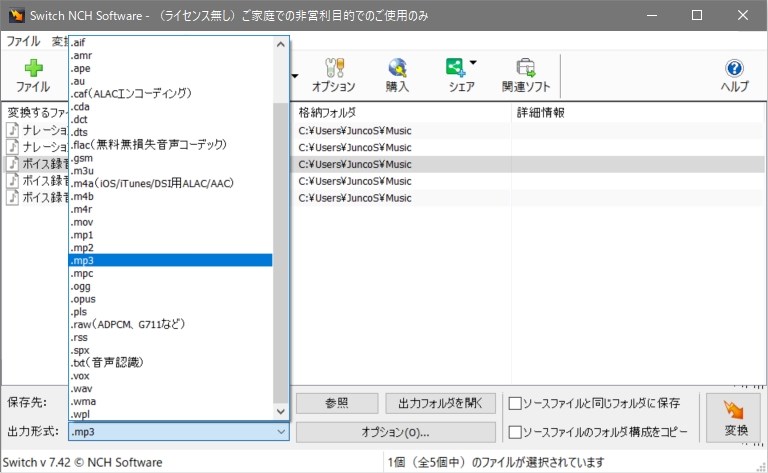Select .dts from the format list
768x473 pixels.
pos(171,132)
